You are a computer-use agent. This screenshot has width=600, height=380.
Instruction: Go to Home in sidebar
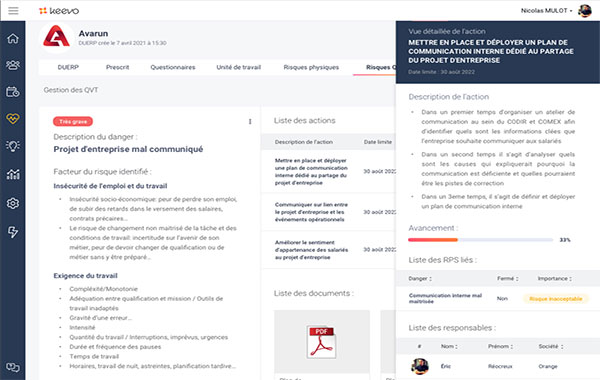[x=13, y=38]
